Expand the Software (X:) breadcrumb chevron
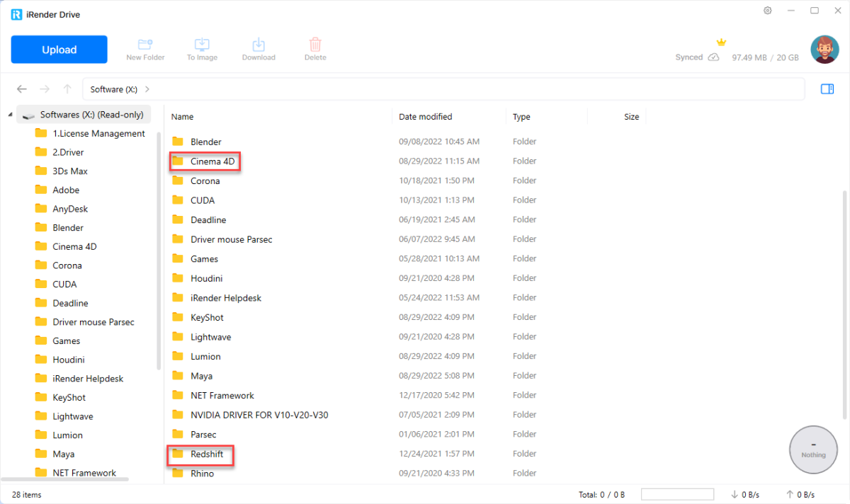The image size is (850, 504). [147, 89]
